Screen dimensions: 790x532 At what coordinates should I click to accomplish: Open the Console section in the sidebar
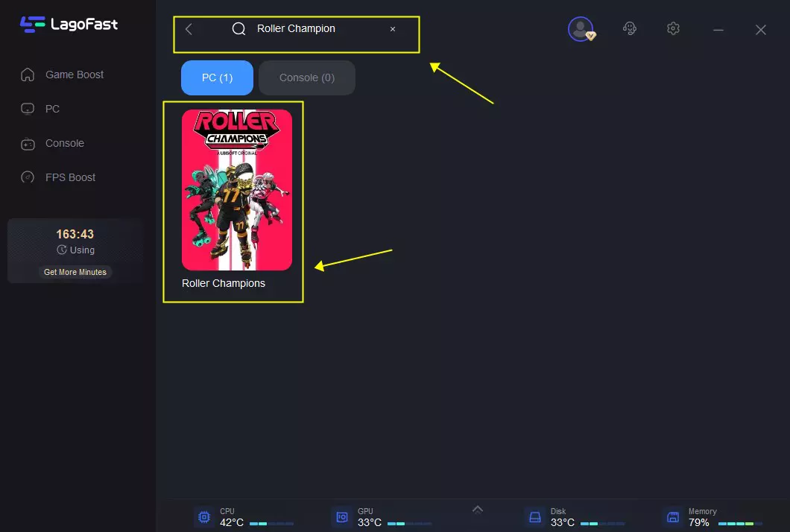coord(52,143)
